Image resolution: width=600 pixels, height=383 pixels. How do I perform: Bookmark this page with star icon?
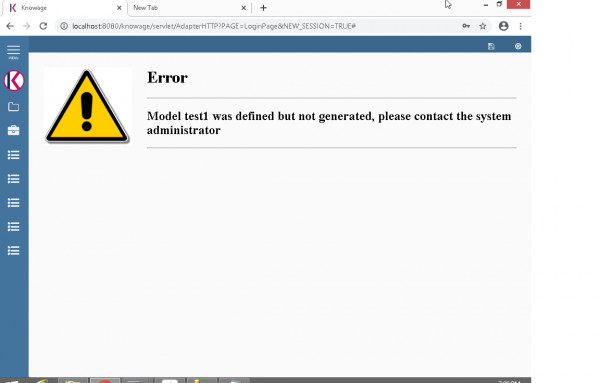[x=483, y=26]
